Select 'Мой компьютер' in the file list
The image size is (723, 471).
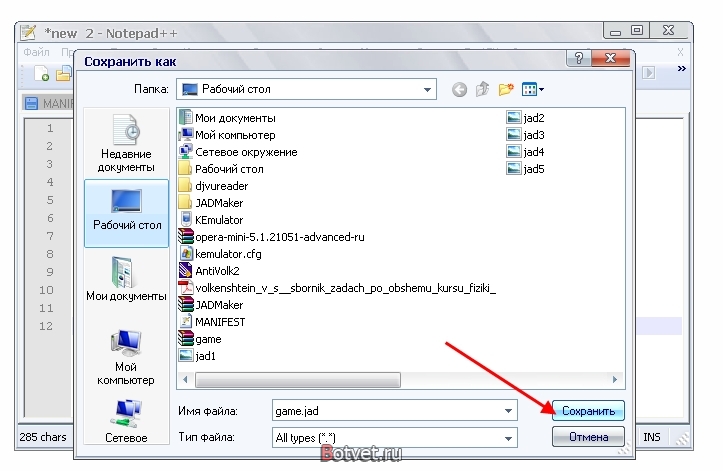coord(227,135)
